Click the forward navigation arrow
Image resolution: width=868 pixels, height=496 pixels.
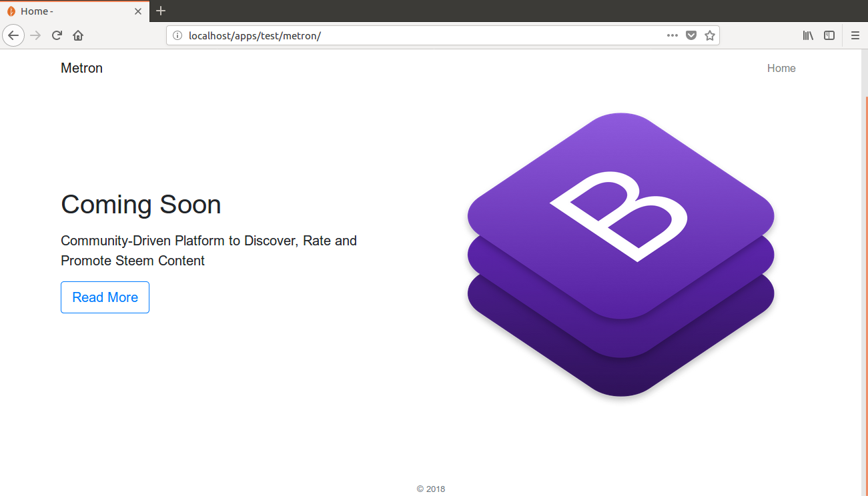point(36,35)
